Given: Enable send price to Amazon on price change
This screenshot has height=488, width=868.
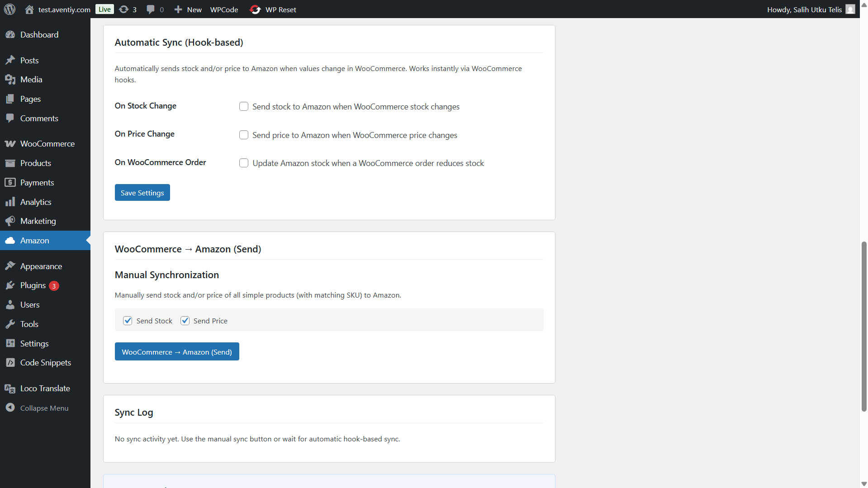Looking at the screenshot, I should tap(244, 135).
